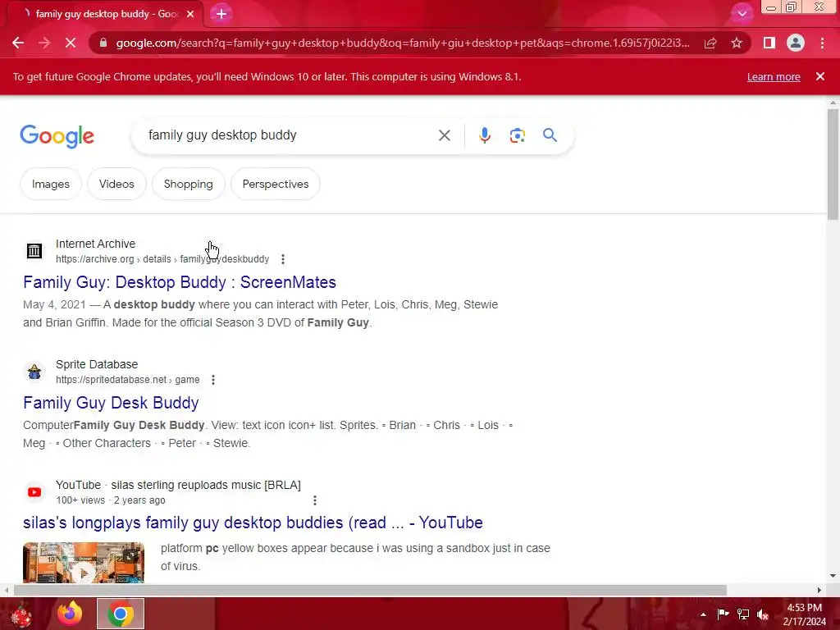Open a new tab with the plus button
Image resolution: width=840 pixels, height=630 pixels.
(221, 14)
